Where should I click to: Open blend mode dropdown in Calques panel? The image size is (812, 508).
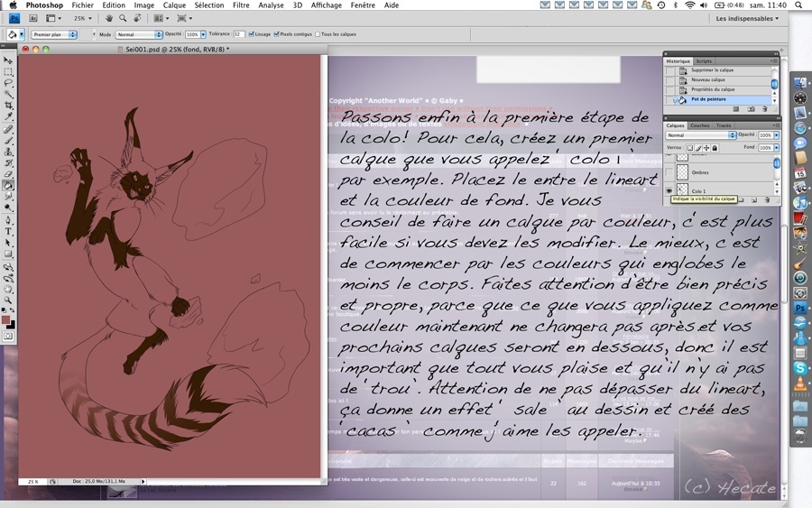[701, 135]
